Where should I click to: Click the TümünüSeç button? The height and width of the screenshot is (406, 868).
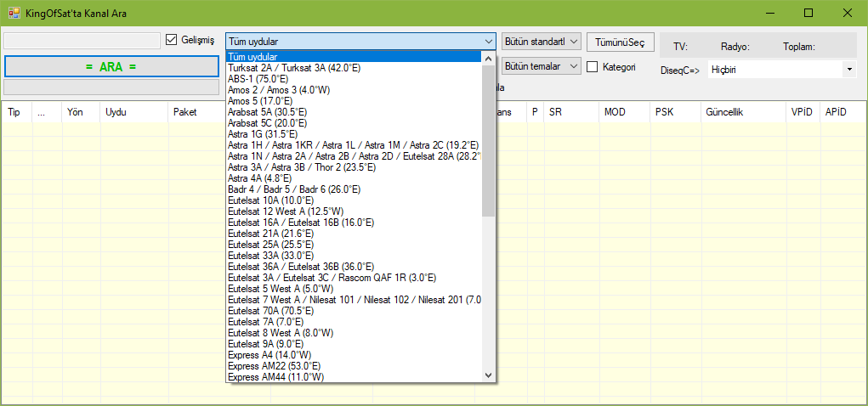[x=620, y=42]
